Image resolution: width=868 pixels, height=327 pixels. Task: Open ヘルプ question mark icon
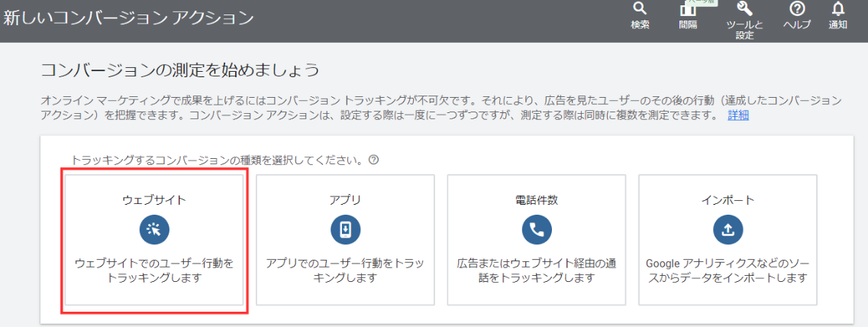pos(796,8)
